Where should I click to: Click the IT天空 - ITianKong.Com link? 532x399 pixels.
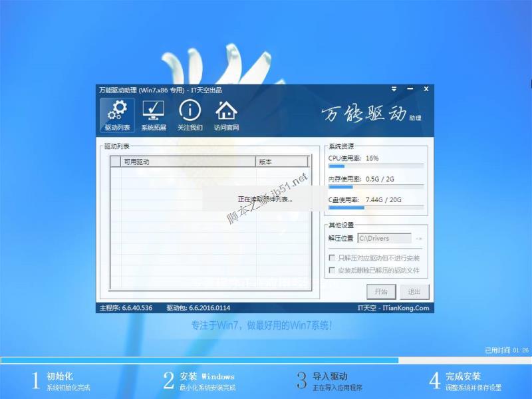pos(393,308)
